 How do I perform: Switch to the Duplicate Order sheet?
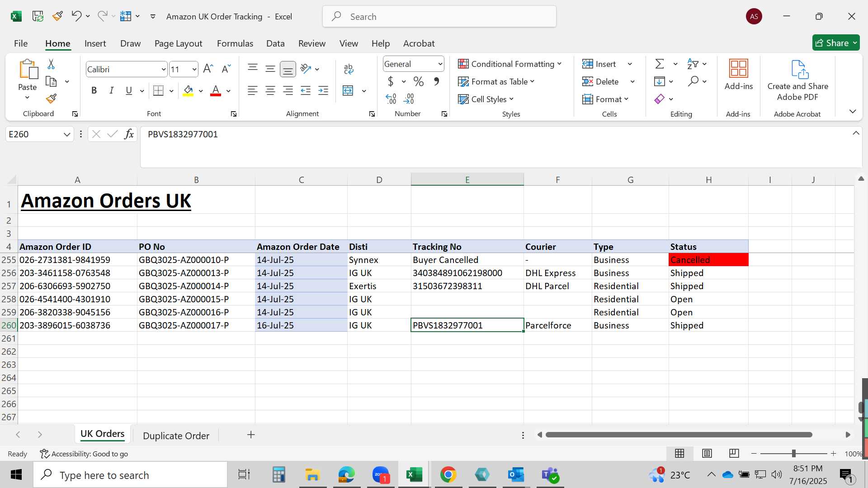[176, 436]
